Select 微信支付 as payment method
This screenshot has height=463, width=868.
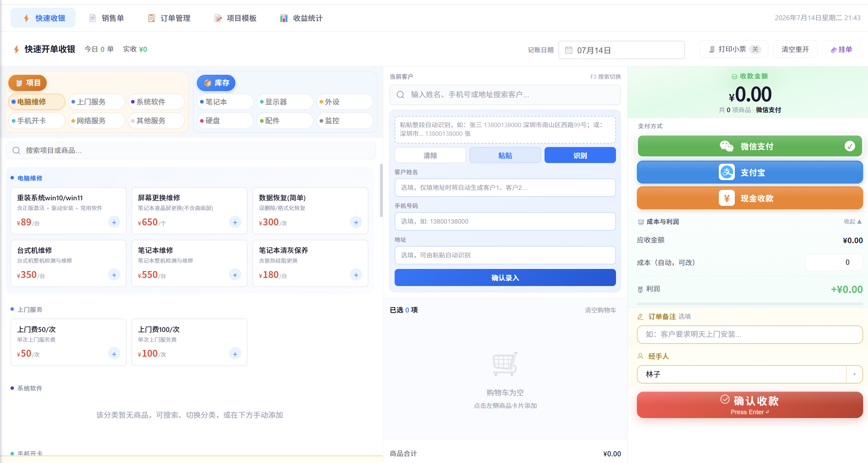click(x=749, y=146)
